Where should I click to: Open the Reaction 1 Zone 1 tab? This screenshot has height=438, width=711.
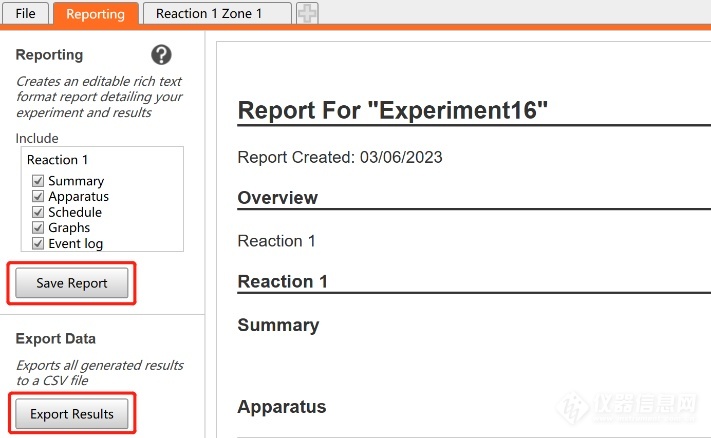(208, 14)
